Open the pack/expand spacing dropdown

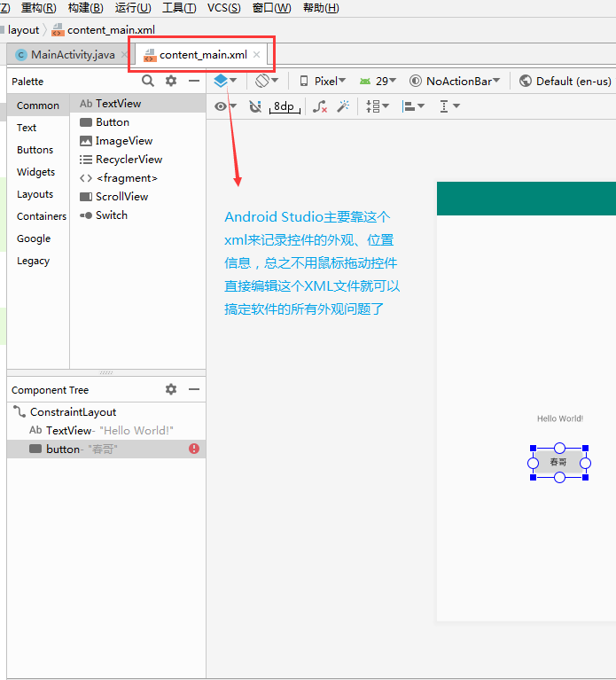click(x=378, y=106)
